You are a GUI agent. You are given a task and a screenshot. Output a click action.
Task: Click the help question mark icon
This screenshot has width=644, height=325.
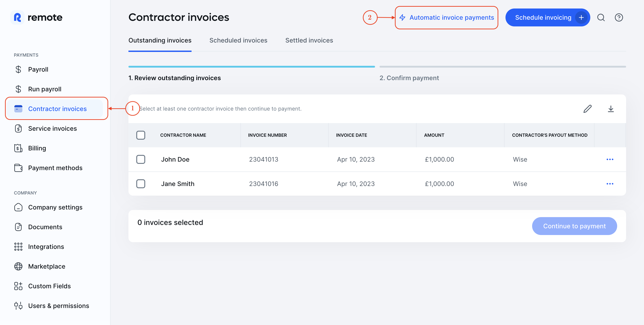tap(619, 17)
